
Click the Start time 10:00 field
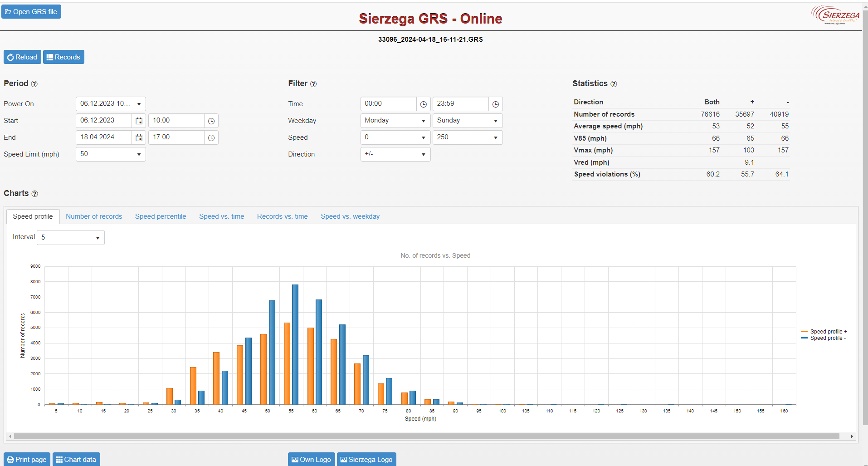[x=176, y=121]
